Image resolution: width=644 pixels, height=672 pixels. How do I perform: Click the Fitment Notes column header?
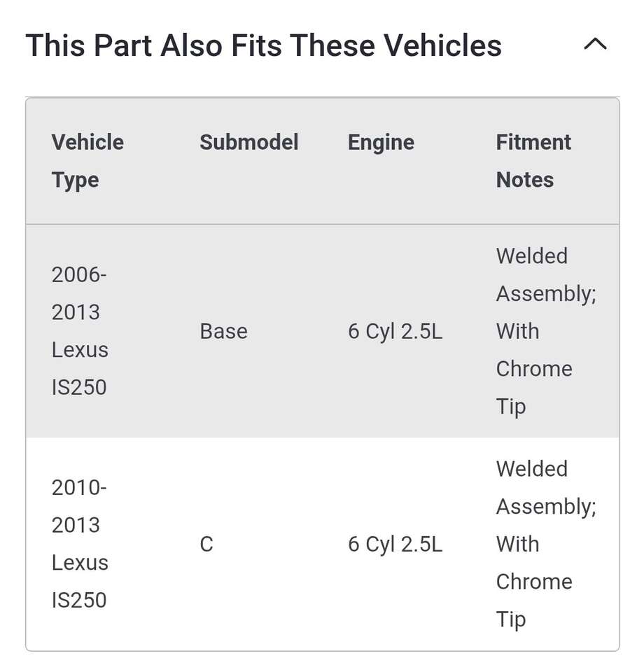pos(533,161)
